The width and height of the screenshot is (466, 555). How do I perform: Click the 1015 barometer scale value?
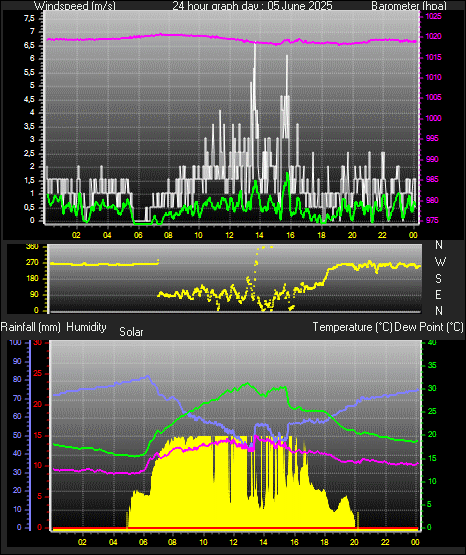point(433,57)
